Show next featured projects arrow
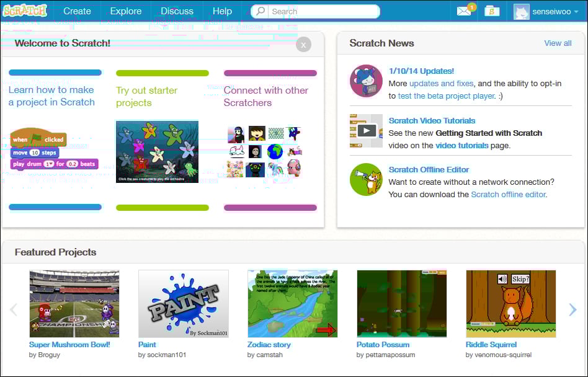 click(572, 309)
